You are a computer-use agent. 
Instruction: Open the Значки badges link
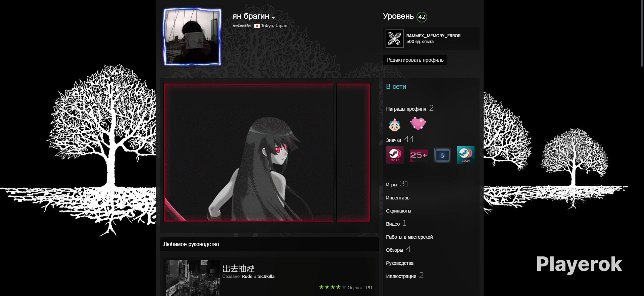click(393, 140)
